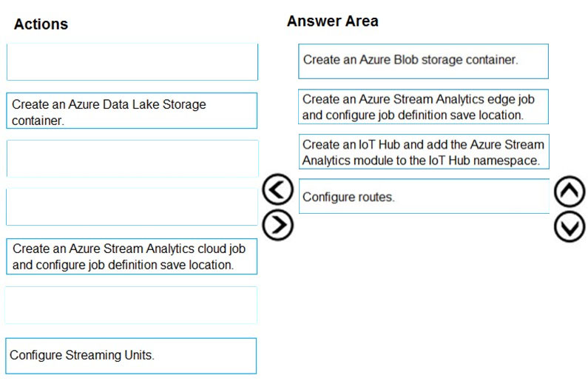Click the move-right arrow button
588x381 pixels.
[277, 225]
